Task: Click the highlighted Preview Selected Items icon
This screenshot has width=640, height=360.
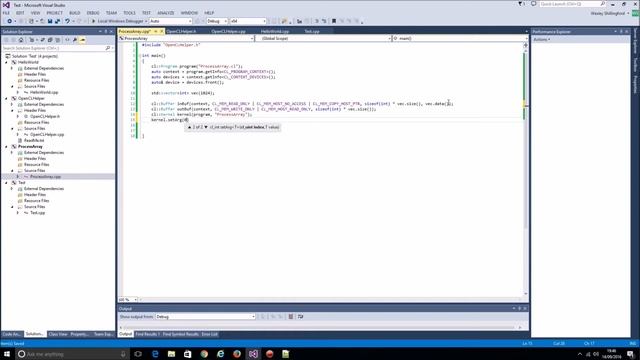Action: (82, 40)
